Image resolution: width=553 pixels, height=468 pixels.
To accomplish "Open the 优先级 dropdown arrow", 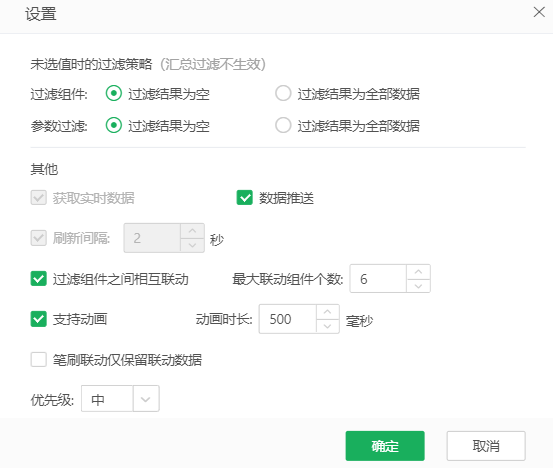I will pos(146,399).
